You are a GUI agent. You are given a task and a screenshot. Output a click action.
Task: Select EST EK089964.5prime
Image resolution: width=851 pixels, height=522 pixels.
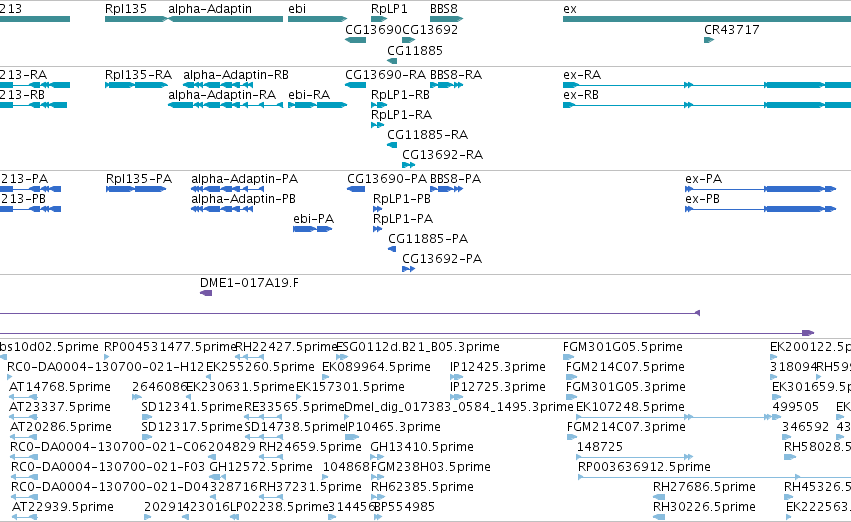point(377,367)
